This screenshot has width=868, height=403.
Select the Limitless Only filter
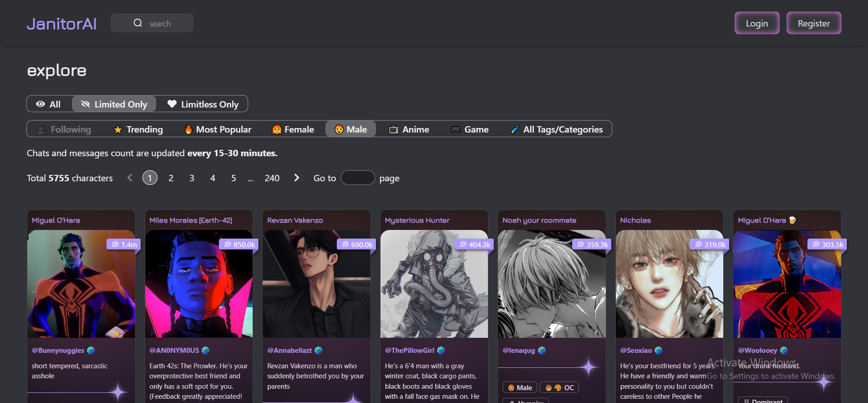pos(202,104)
